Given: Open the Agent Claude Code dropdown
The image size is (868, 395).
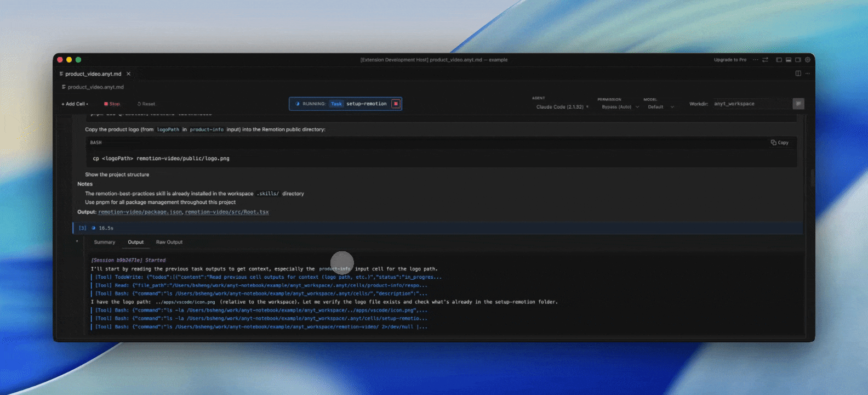Looking at the screenshot, I should [562, 107].
